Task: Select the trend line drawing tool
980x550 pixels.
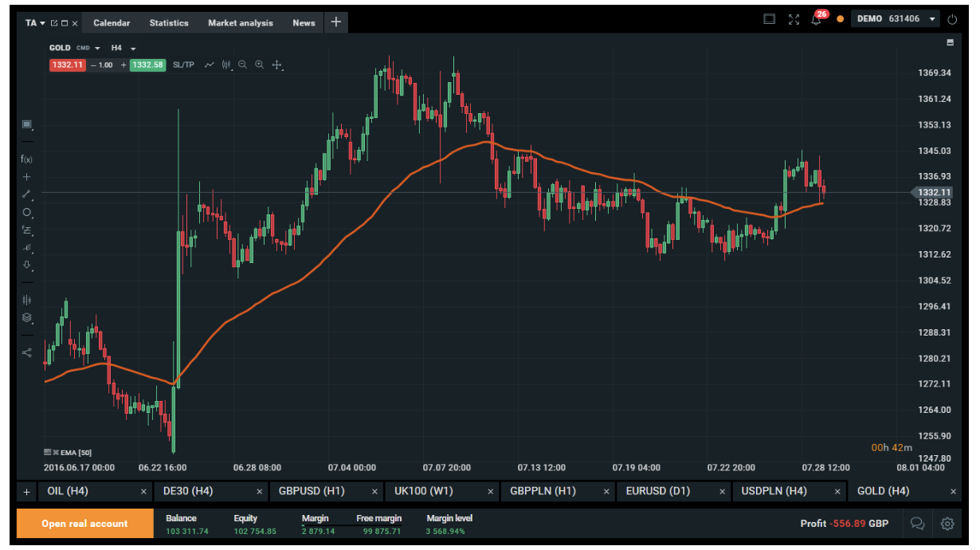Action: tap(26, 194)
